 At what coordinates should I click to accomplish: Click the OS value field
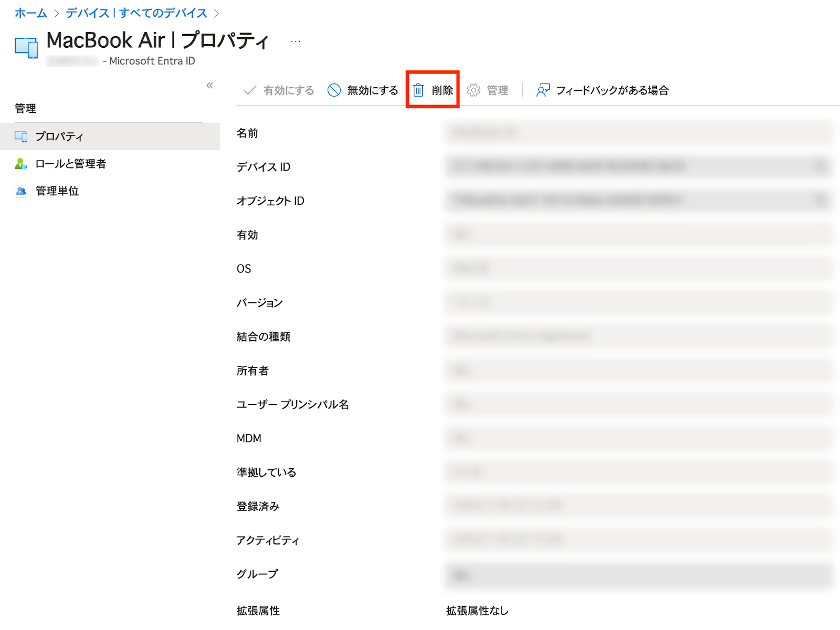coord(638,268)
